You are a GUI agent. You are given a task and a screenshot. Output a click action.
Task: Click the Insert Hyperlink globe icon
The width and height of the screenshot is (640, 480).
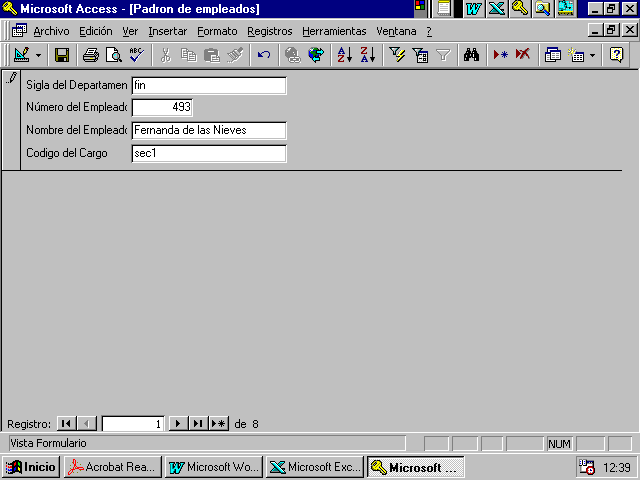(x=292, y=55)
